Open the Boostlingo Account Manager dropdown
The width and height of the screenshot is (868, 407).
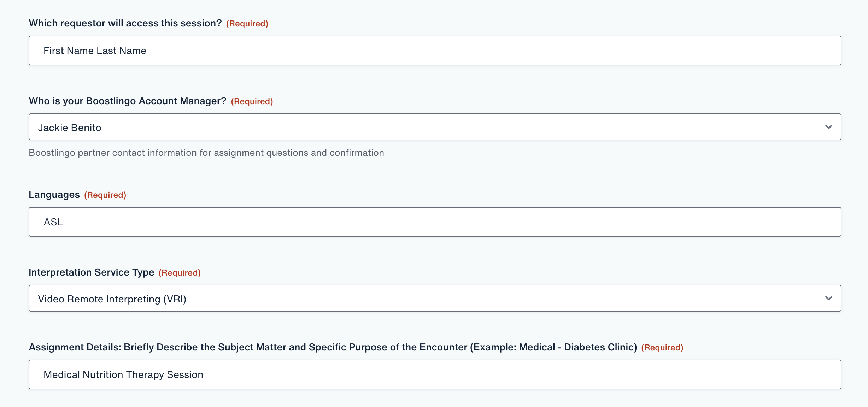tap(435, 127)
